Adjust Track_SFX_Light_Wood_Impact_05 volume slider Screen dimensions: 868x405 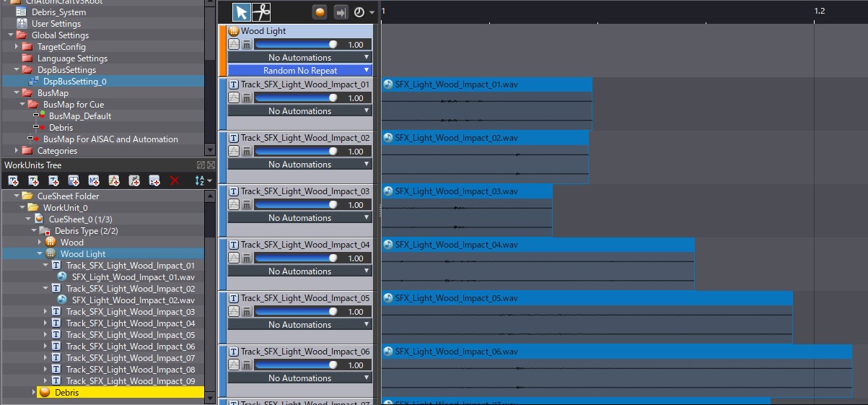pyautogui.click(x=297, y=312)
